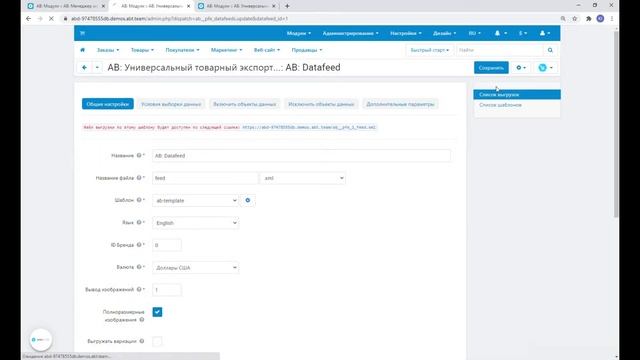This screenshot has height=360, width=640.
Task: Show help tooltip for ID бренда
Action: pos(139,244)
